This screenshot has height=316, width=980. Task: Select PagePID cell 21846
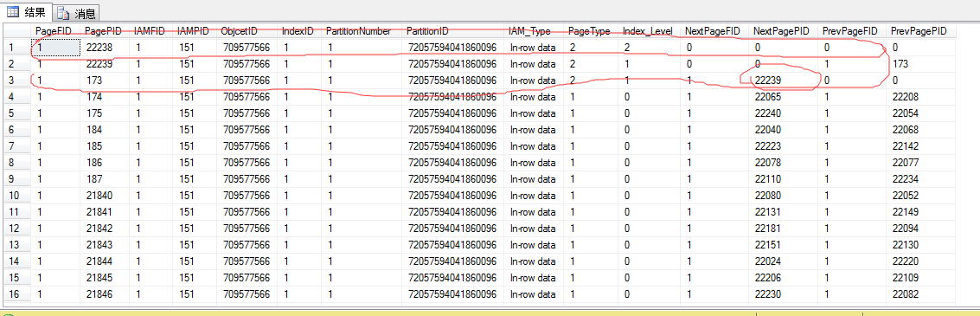tap(105, 294)
